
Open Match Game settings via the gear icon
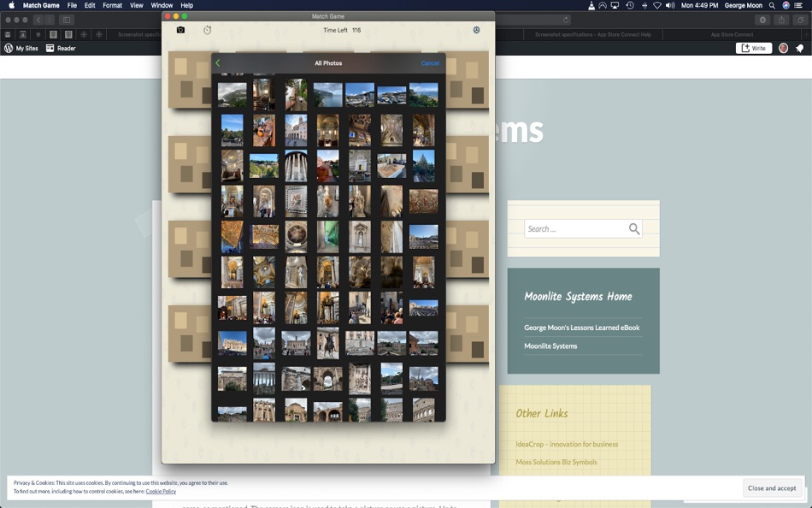point(476,29)
